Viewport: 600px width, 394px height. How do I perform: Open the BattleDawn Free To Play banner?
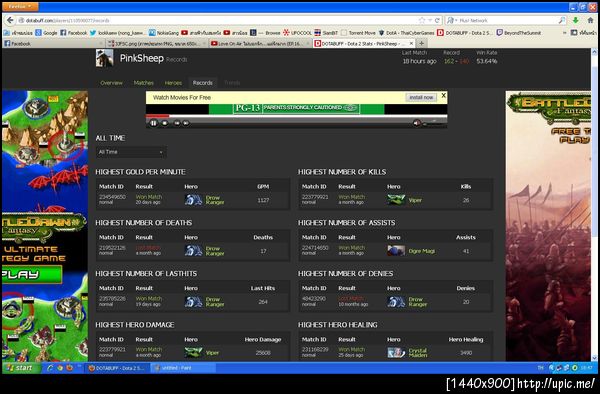click(x=548, y=226)
